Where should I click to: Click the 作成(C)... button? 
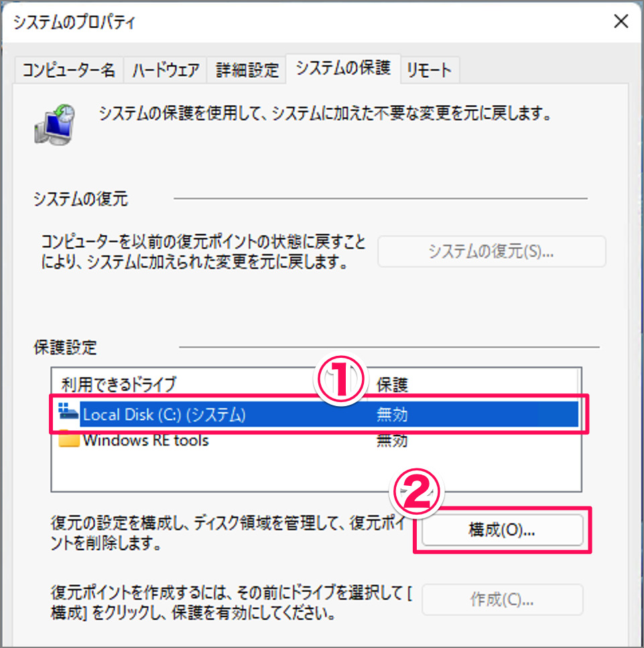click(502, 599)
